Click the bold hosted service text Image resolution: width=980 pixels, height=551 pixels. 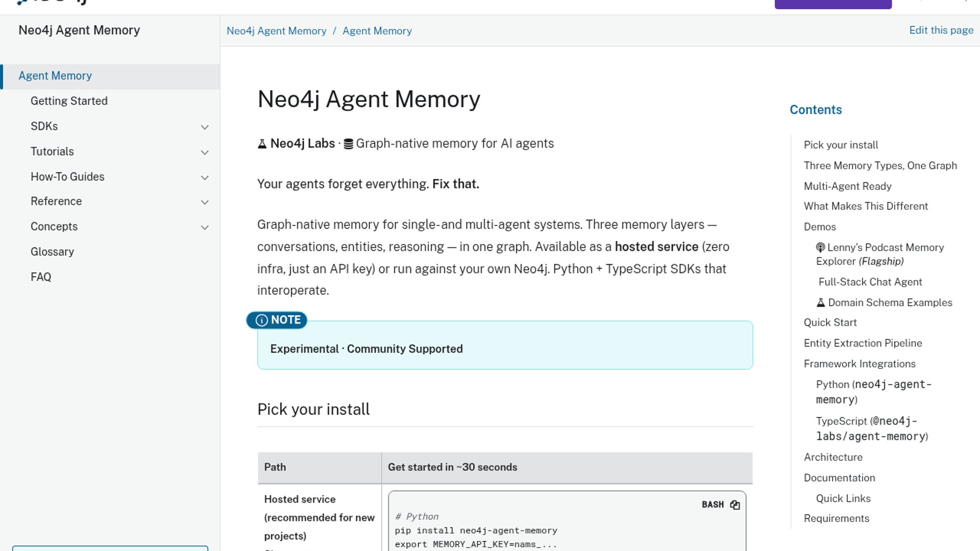click(656, 247)
